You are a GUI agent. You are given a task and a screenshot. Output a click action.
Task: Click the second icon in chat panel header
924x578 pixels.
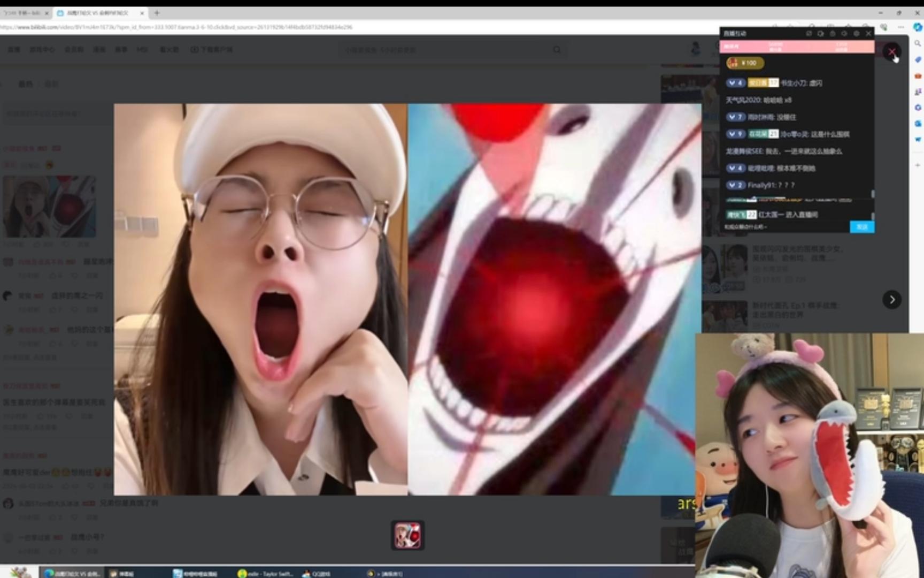820,33
